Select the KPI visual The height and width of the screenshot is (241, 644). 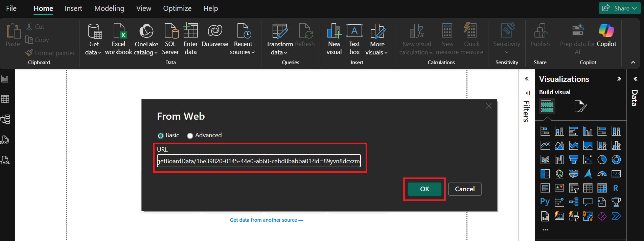coord(559,188)
